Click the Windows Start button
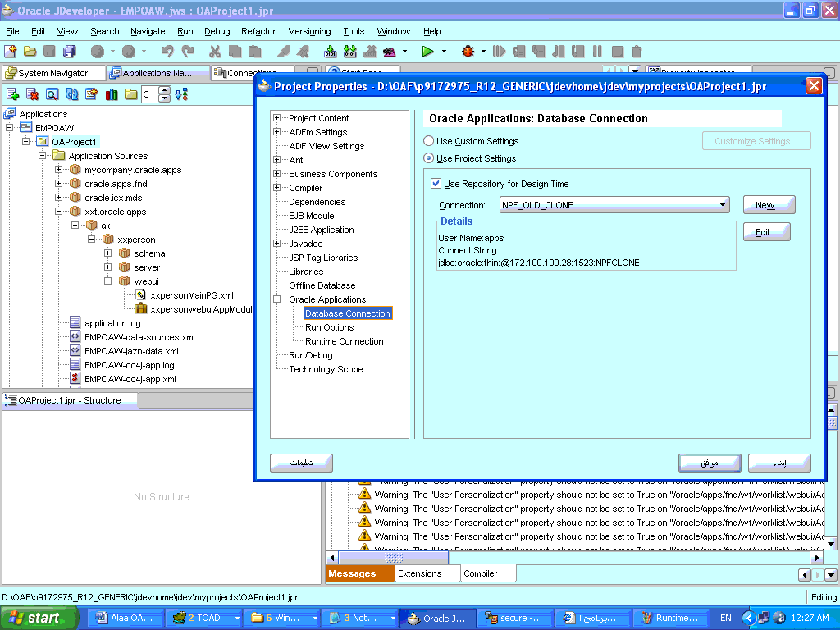 click(x=39, y=618)
